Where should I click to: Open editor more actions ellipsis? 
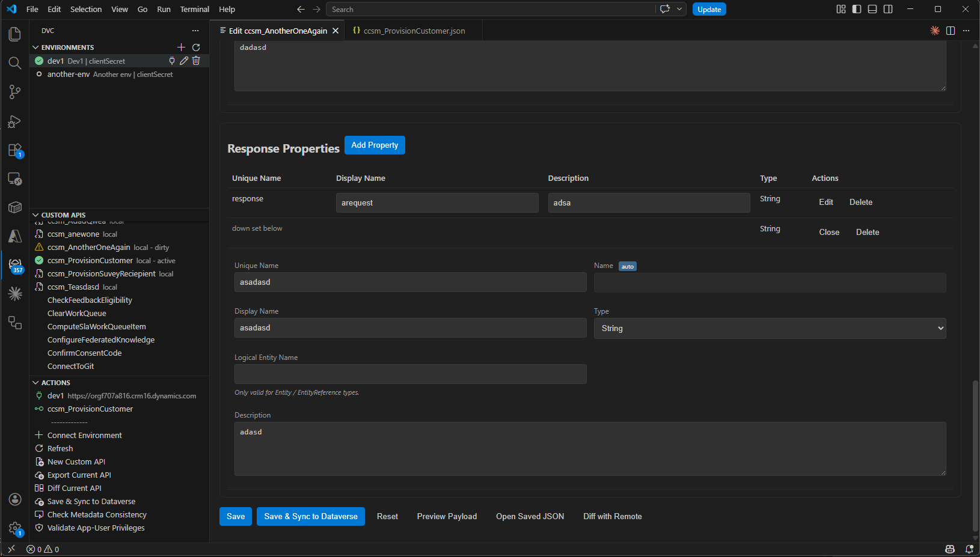point(966,31)
